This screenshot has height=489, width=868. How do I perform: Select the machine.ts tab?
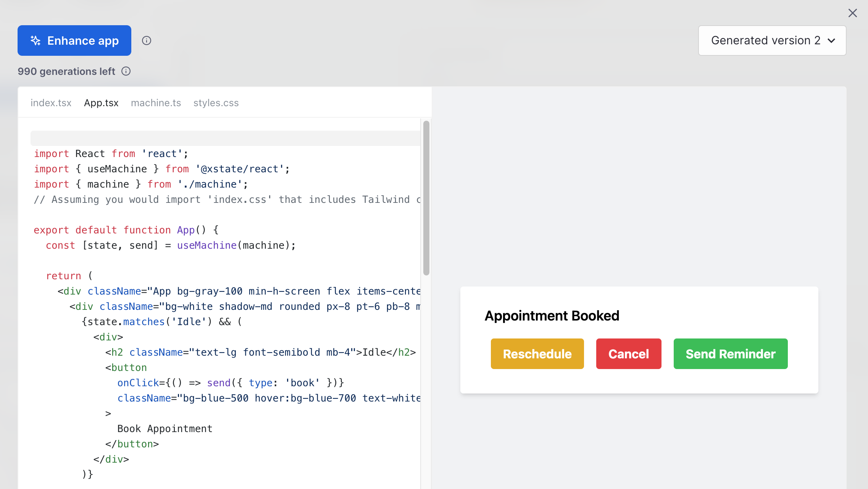pyautogui.click(x=155, y=103)
